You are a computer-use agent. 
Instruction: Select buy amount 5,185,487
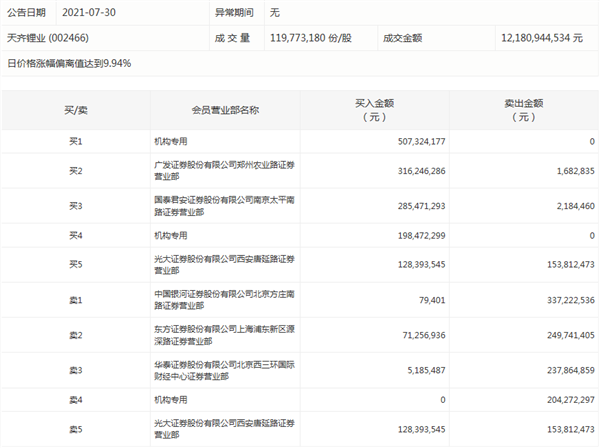coord(426,371)
